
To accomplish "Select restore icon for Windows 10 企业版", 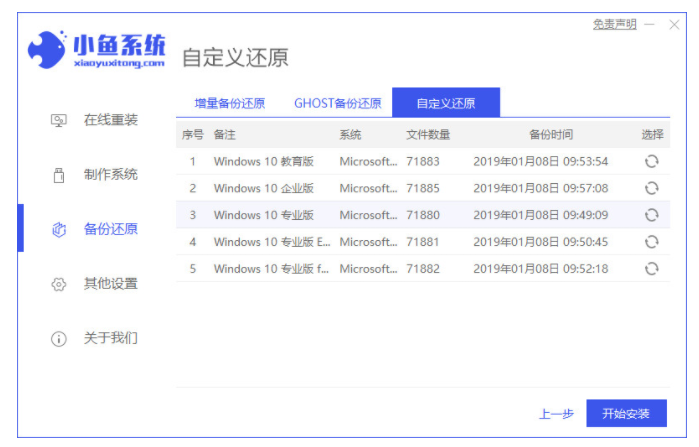I will pyautogui.click(x=651, y=188).
